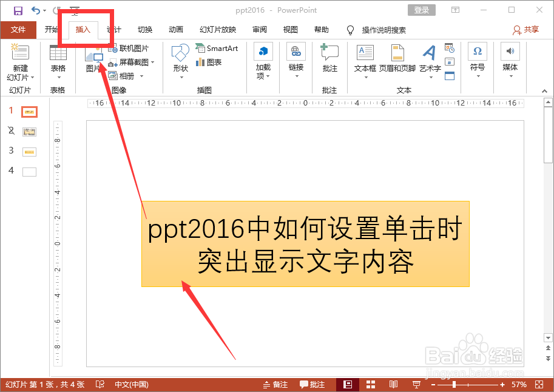Screen dimensions: 554x392
Task: Insert a 批注 comment from ribbon
Action: (x=329, y=58)
